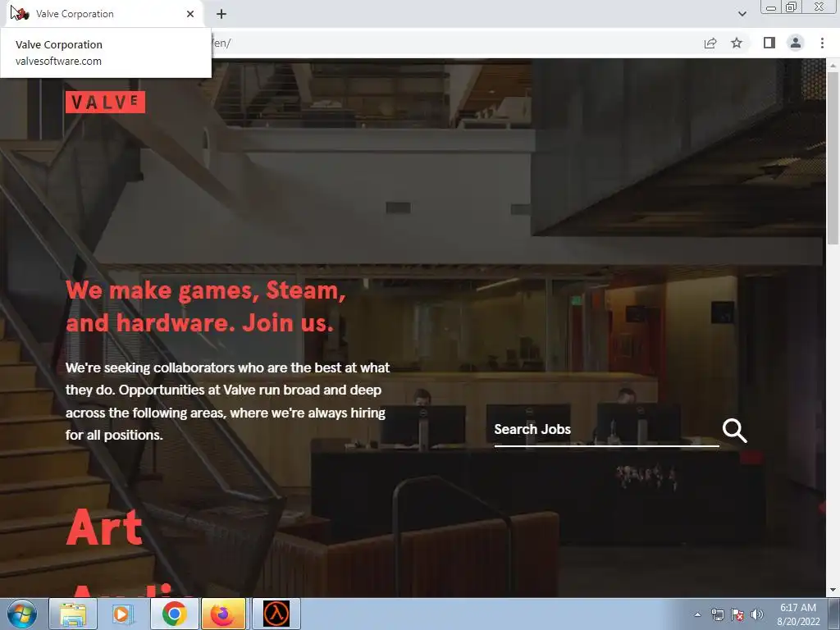
Task: Click the scrollbar up arrow
Action: tap(833, 66)
